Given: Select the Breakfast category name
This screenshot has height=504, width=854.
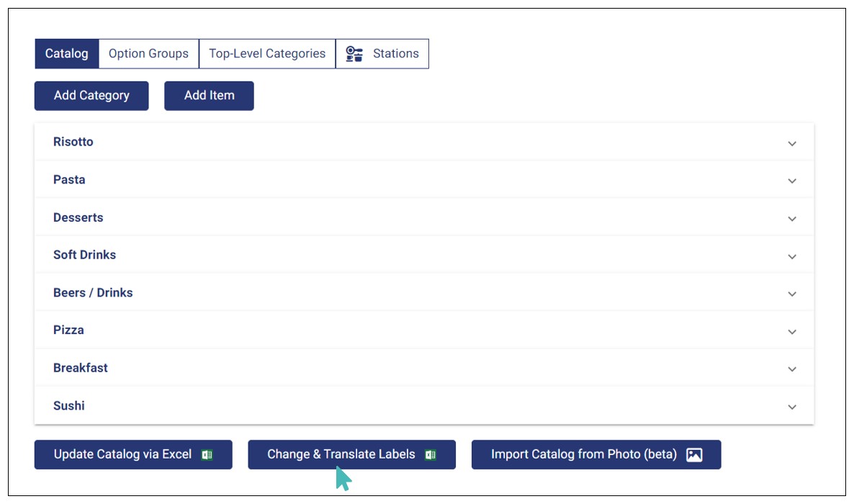Looking at the screenshot, I should tap(80, 368).
